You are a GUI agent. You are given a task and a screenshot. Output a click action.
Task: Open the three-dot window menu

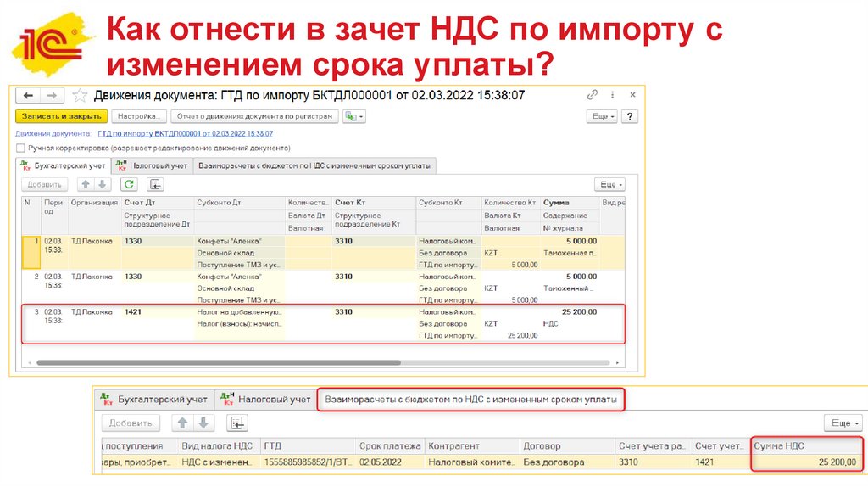tap(612, 95)
